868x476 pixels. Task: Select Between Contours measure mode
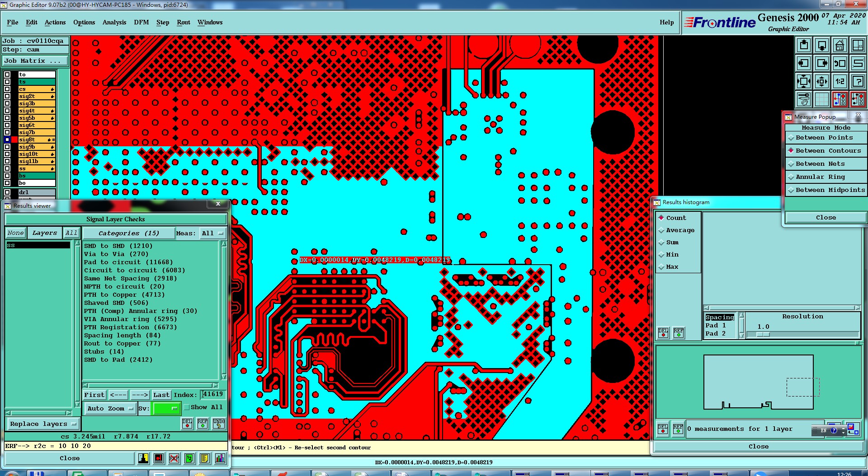[826, 151]
